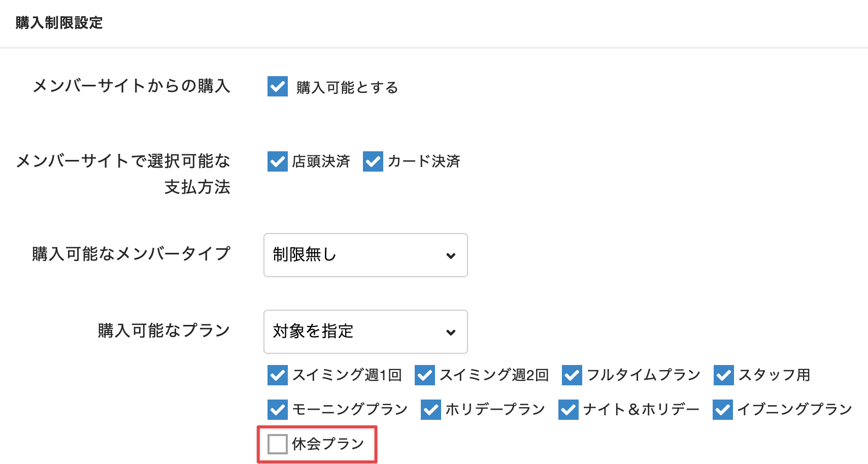868x464 pixels.
Task: Toggle 店頭決済 payment checkbox
Action: tap(277, 161)
